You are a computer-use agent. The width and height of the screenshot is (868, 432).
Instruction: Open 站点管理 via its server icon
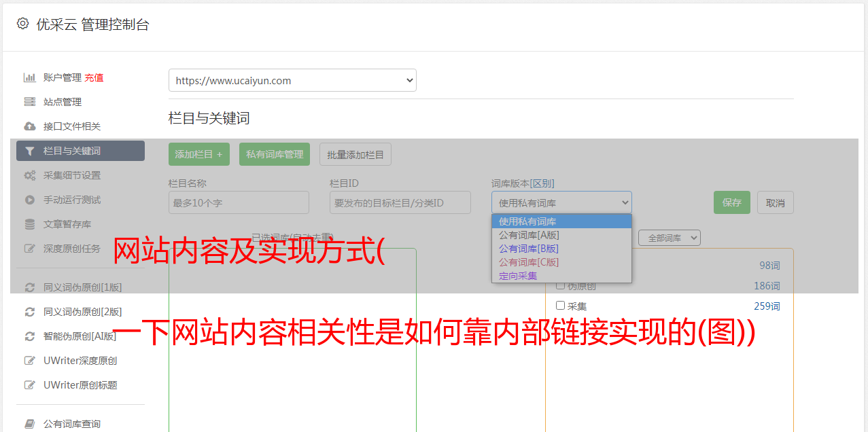click(30, 102)
